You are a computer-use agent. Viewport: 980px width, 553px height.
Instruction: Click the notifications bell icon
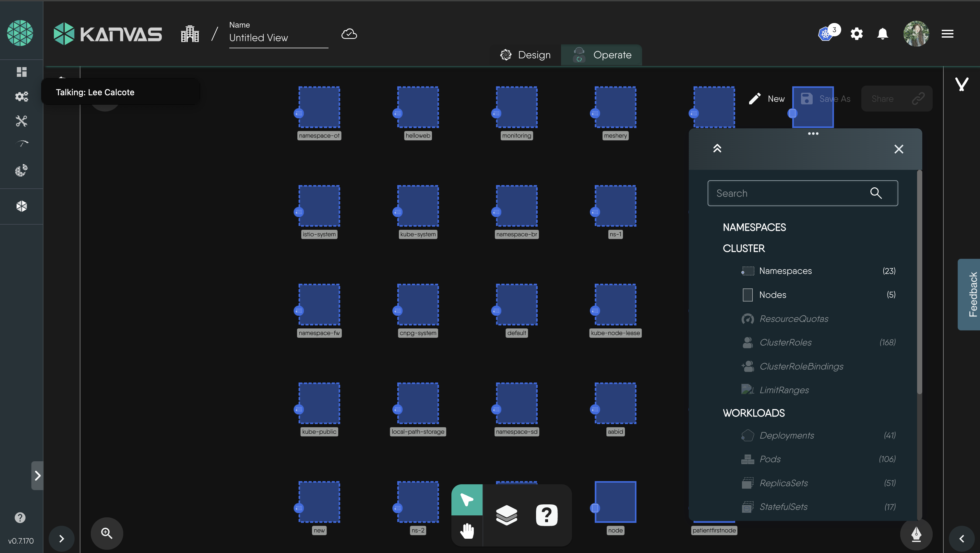pos(883,32)
